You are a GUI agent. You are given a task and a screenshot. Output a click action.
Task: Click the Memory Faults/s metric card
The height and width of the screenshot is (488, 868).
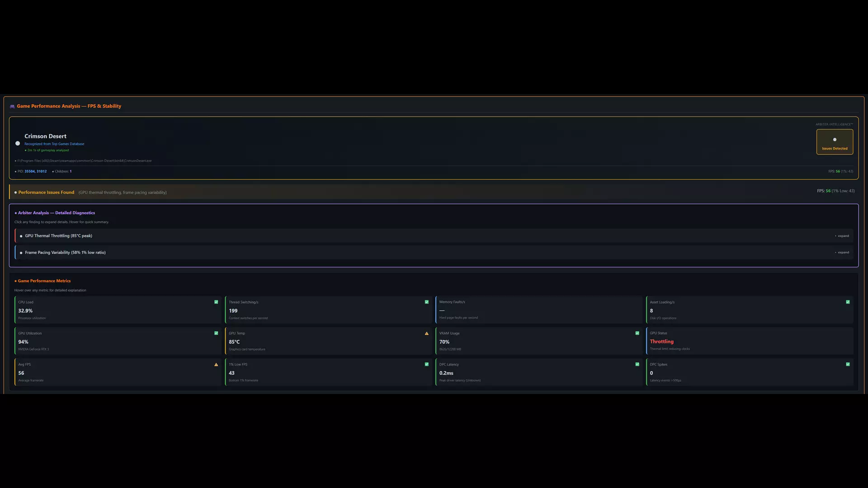pos(539,310)
